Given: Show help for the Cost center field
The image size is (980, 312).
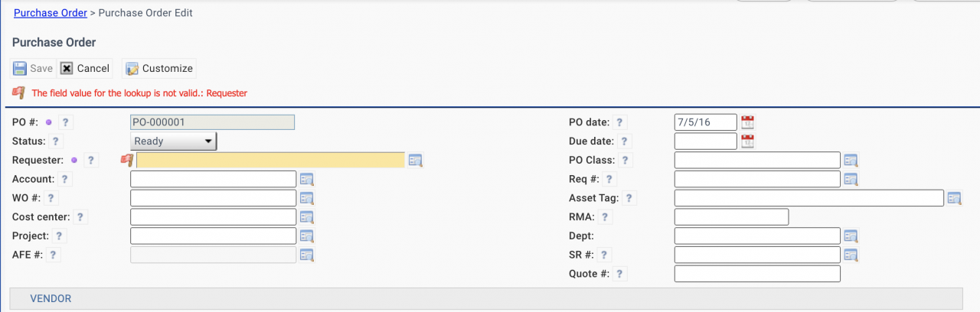Looking at the screenshot, I should click(80, 217).
